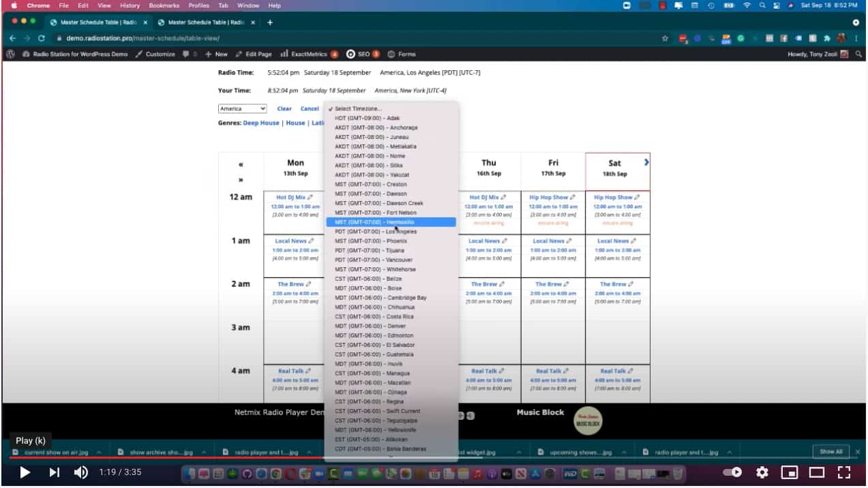Switch to theater mode
Screen dimensions: 868x488
[815, 471]
